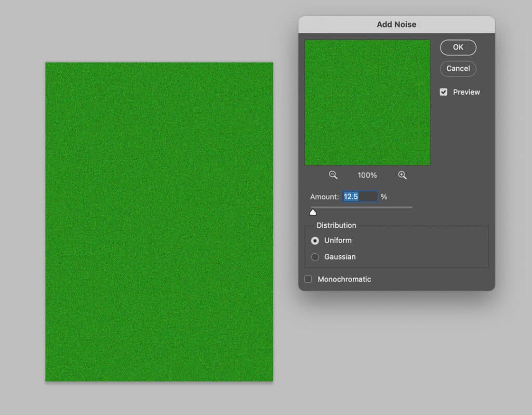The height and width of the screenshot is (415, 532).
Task: Click the Amount label text
Action: [x=324, y=197]
